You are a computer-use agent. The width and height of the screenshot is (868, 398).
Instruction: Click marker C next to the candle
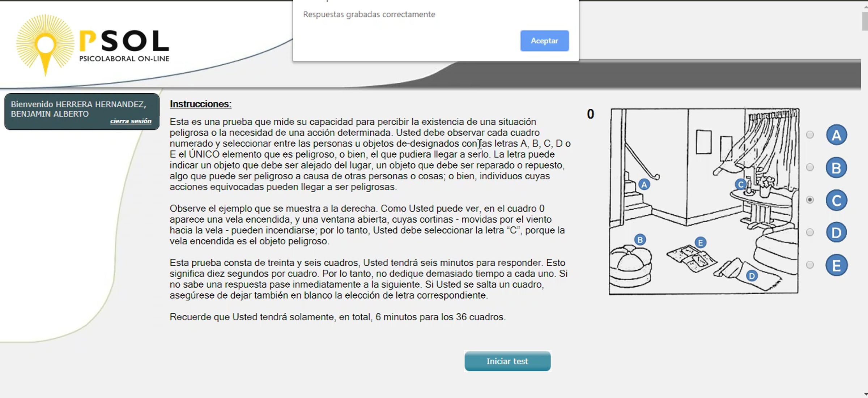click(x=740, y=185)
